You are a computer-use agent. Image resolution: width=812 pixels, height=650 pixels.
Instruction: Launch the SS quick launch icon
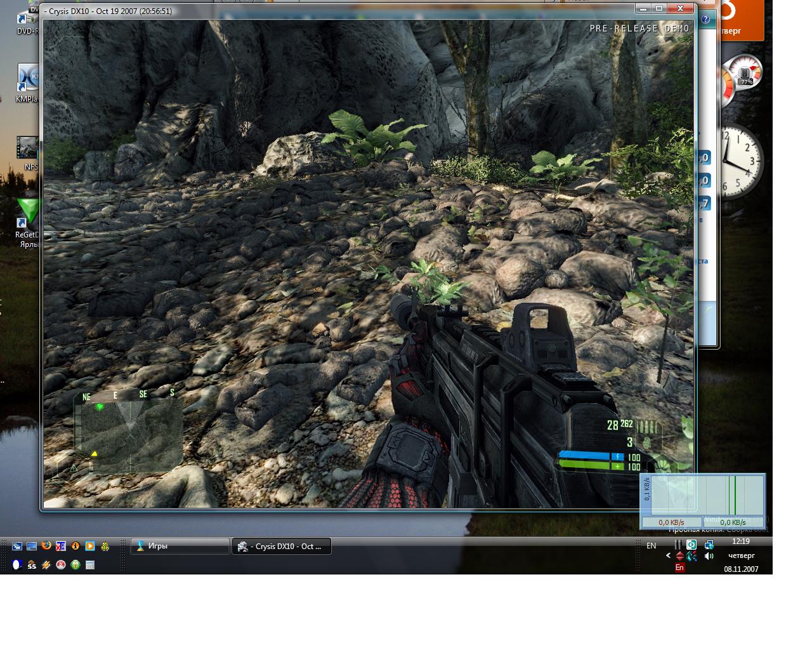[x=32, y=565]
